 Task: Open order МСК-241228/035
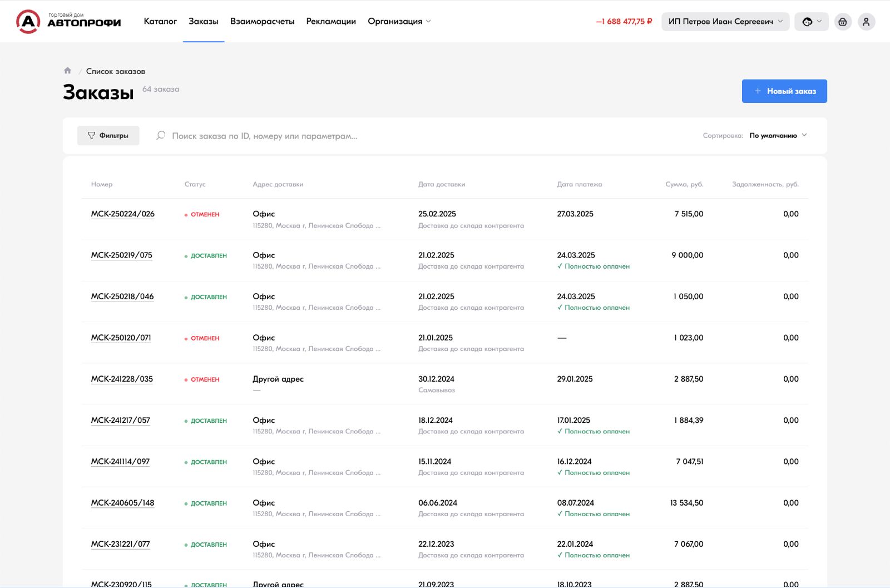(x=122, y=379)
